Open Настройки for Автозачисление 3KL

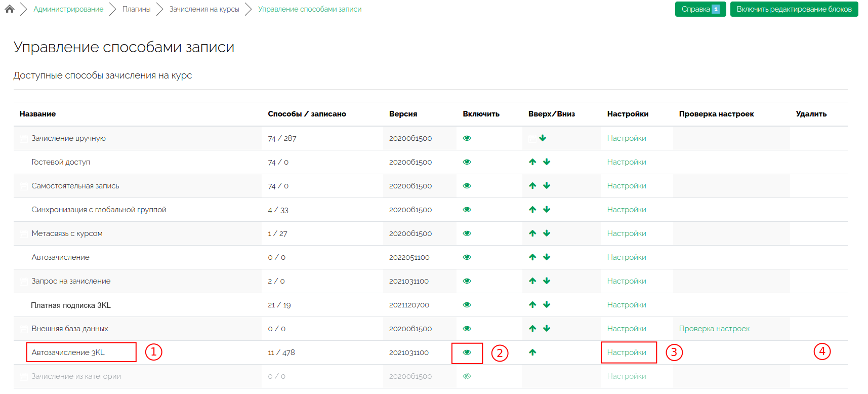pos(627,352)
